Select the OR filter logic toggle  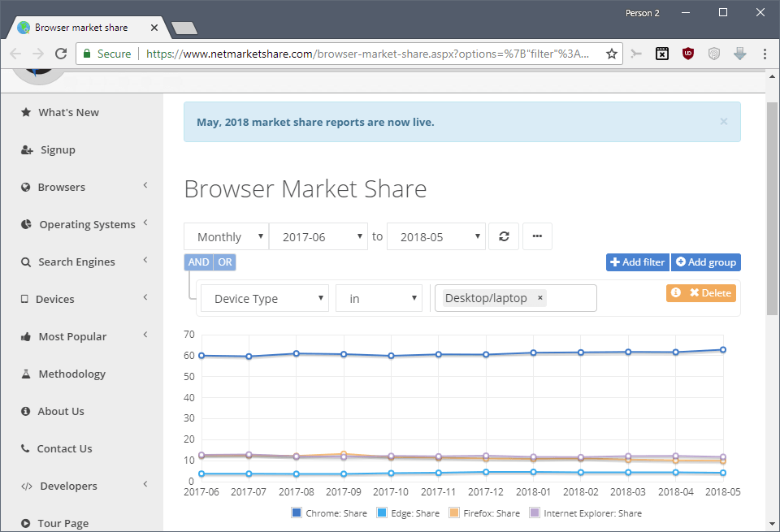pos(225,262)
